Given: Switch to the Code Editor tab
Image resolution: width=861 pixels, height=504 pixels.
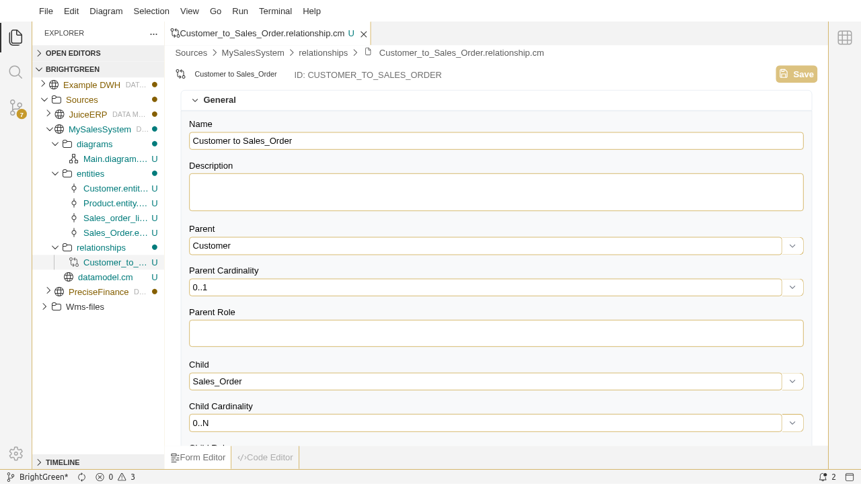Looking at the screenshot, I should (x=265, y=458).
